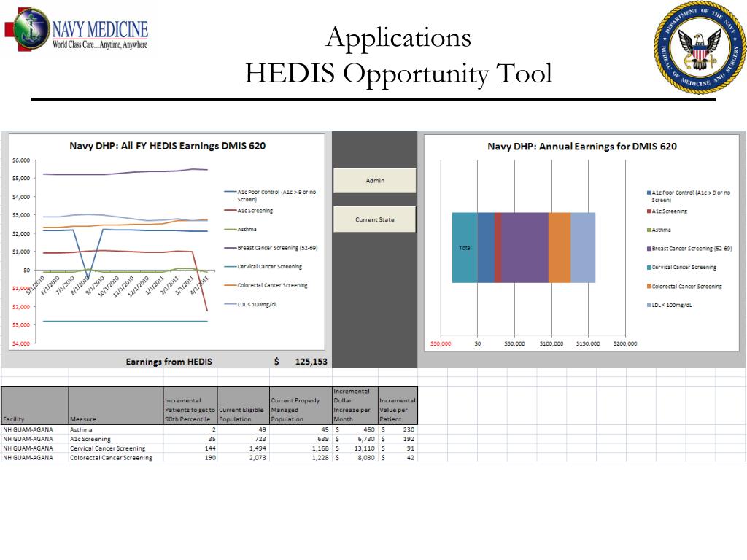Select Cervical Cancer Screening in bar chart legend
This screenshot has width=747, height=560.
tap(681, 267)
